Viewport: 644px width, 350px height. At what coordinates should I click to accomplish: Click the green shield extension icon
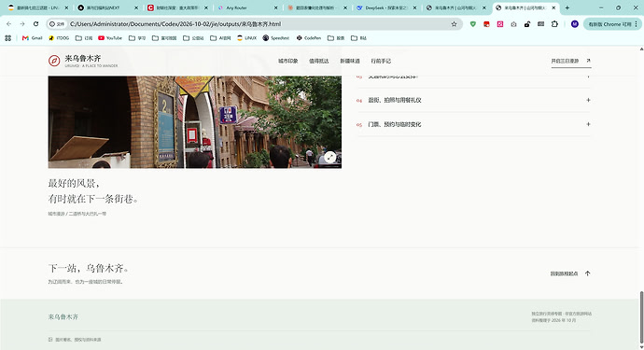pos(473,24)
